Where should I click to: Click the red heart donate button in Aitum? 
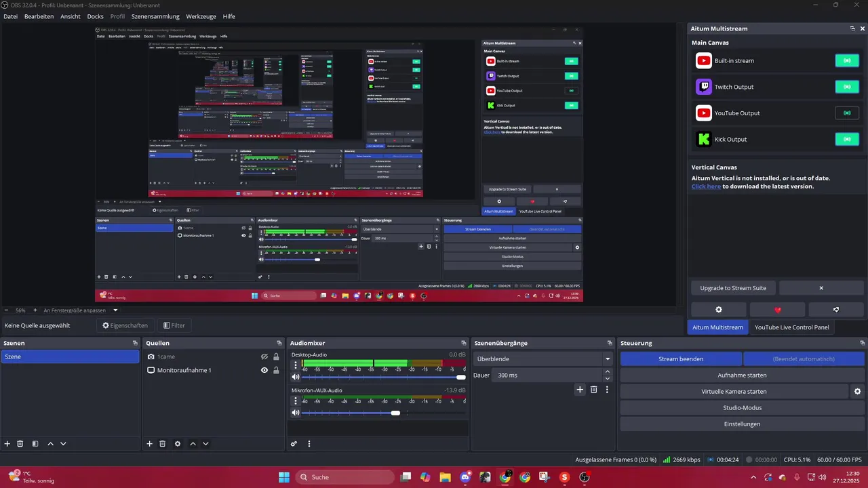pos(778,310)
